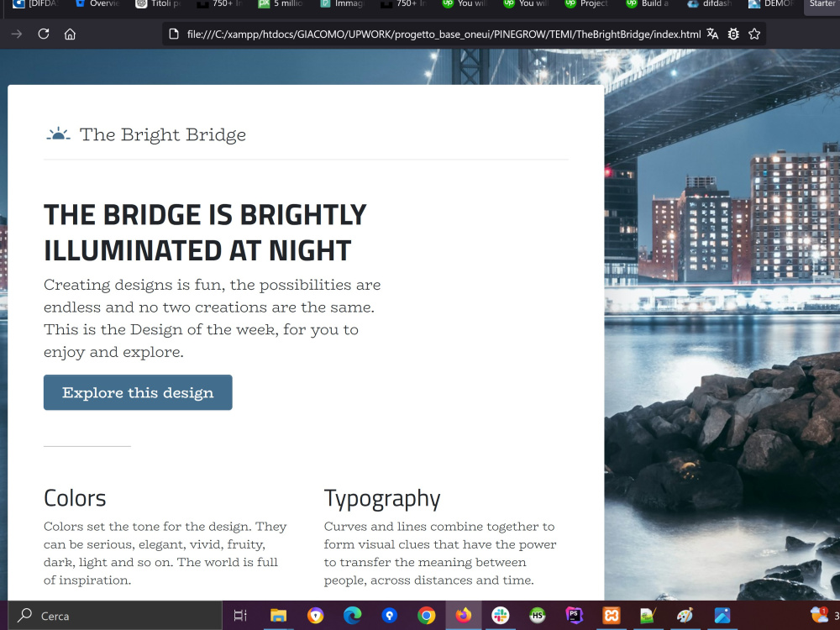
Task: Click the sunrise logo icon beside The Bright Bridge
Action: [x=59, y=134]
